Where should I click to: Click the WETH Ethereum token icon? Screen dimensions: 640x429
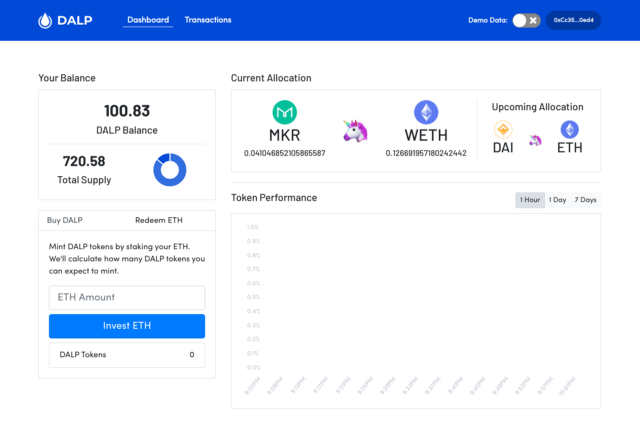coord(426,112)
